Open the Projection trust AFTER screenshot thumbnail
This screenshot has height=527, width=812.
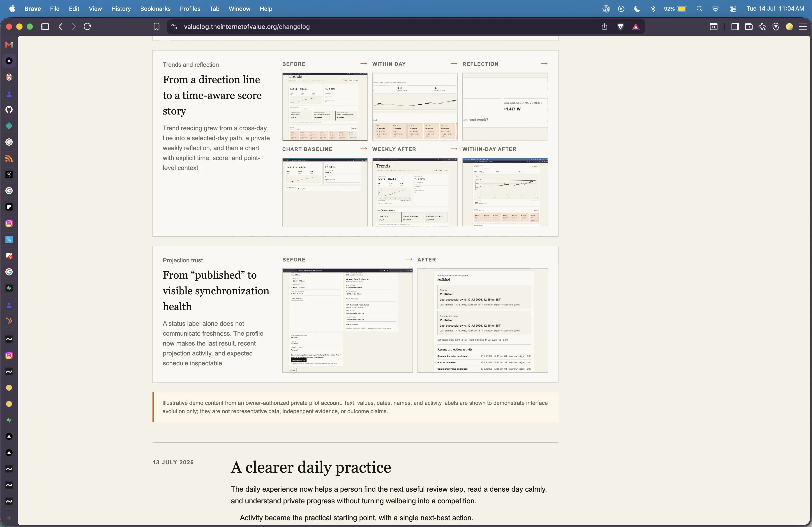482,321
